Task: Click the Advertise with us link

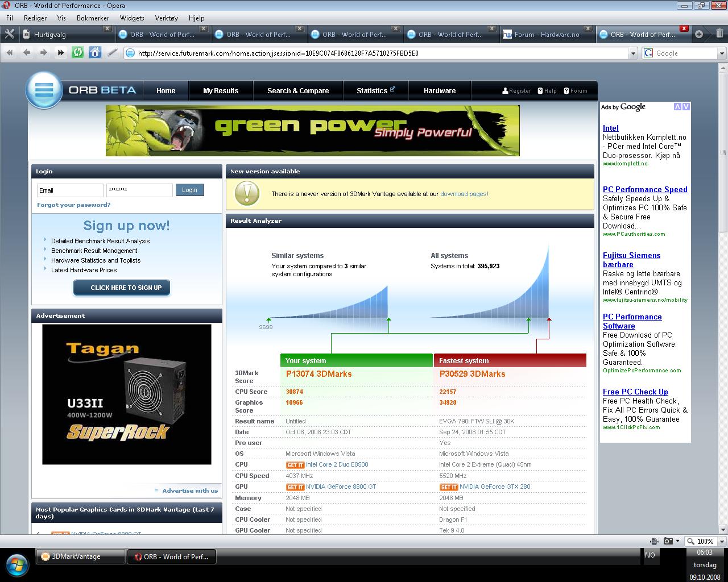Action: click(x=190, y=490)
